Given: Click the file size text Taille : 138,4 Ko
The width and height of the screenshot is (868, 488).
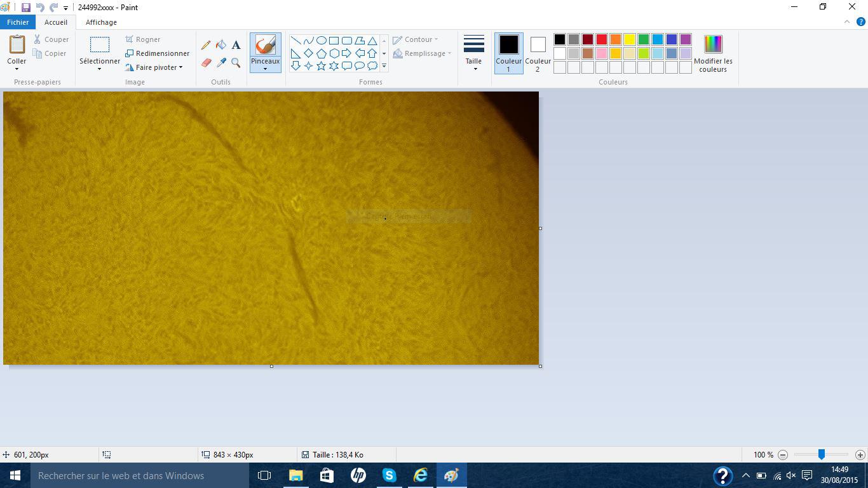Looking at the screenshot, I should (337, 455).
